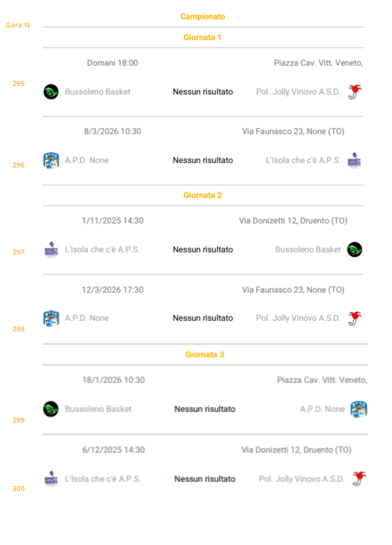Screen dimensions: 392x545
Task: Open the Giornata 3 section header
Action: click(205, 355)
